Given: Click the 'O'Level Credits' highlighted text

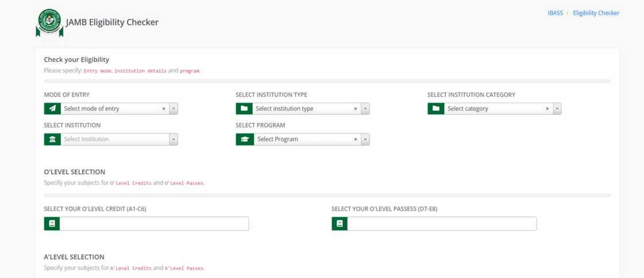Looking at the screenshot, I should (x=131, y=184).
